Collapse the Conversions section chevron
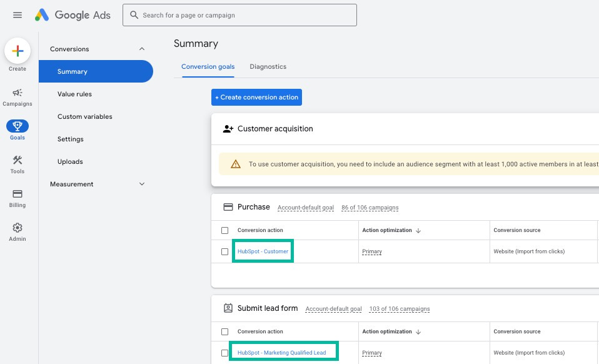599x364 pixels. 142,49
